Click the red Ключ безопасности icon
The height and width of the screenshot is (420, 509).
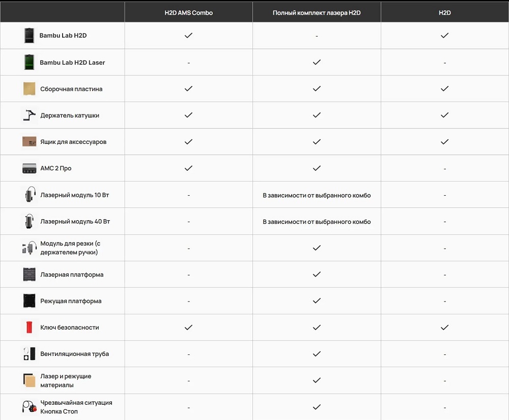29,327
